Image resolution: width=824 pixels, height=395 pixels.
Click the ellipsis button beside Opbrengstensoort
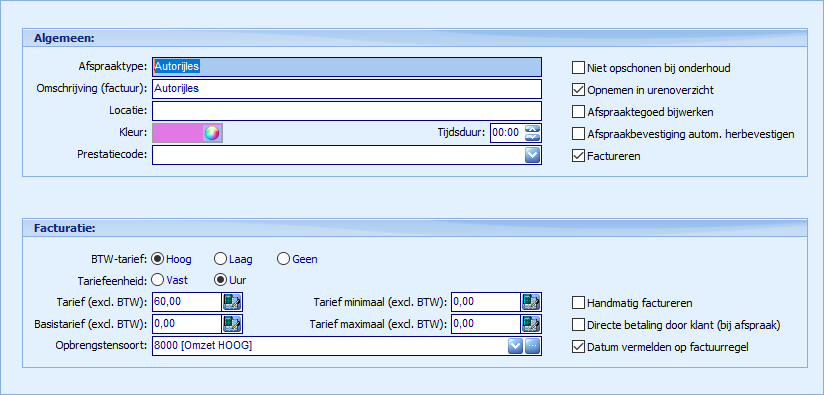tap(532, 346)
